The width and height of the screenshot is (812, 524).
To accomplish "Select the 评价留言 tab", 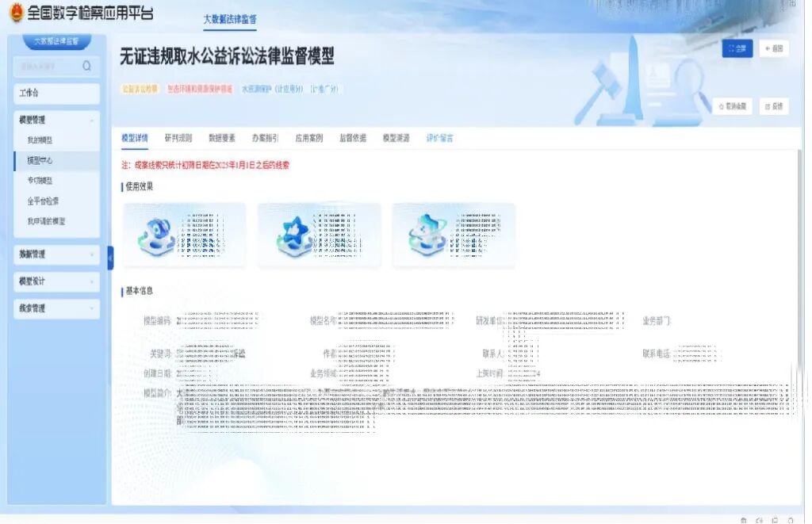I will coord(439,138).
